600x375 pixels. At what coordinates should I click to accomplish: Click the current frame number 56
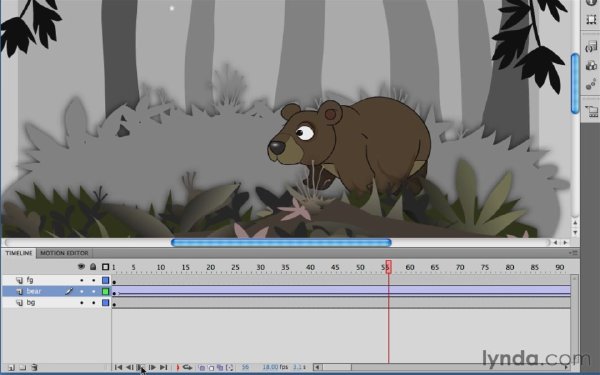[245, 367]
